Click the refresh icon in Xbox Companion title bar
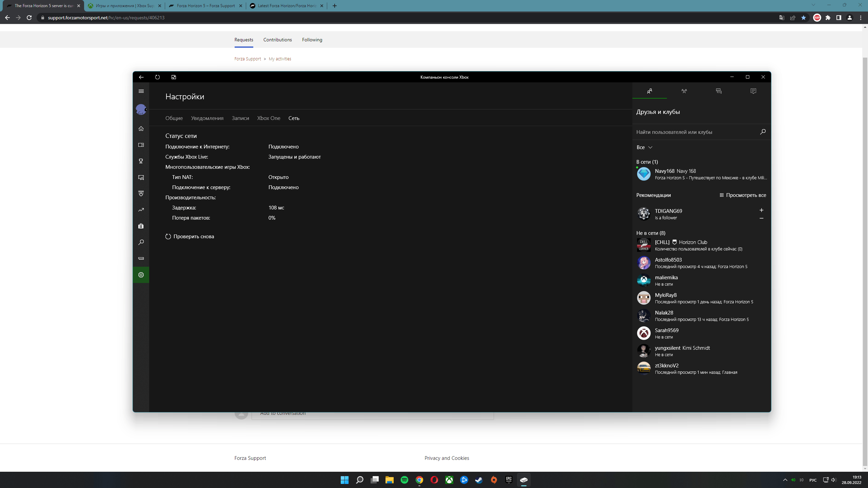868x488 pixels. 157,77
